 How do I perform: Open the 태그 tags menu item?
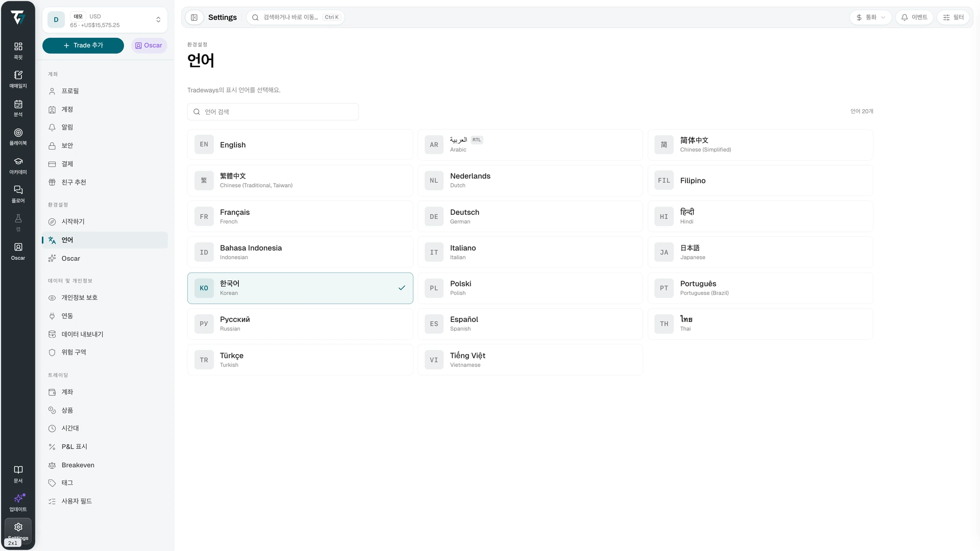tap(105, 483)
